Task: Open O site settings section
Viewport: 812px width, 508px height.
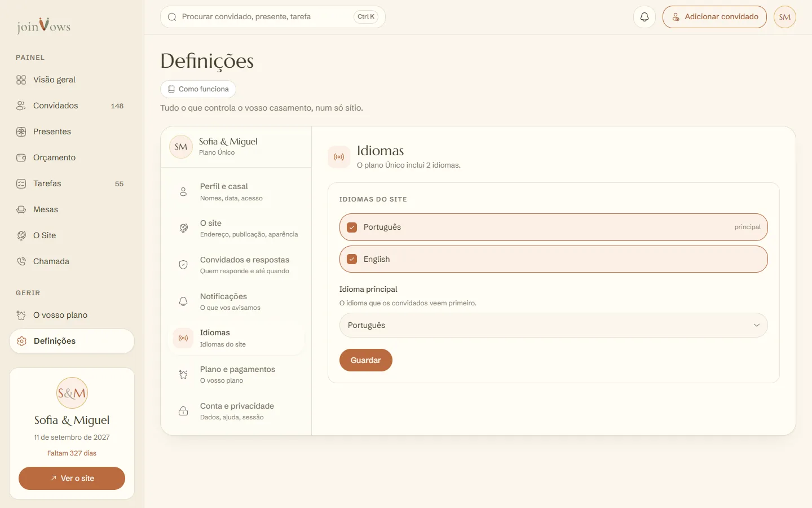Action: pyautogui.click(x=236, y=229)
